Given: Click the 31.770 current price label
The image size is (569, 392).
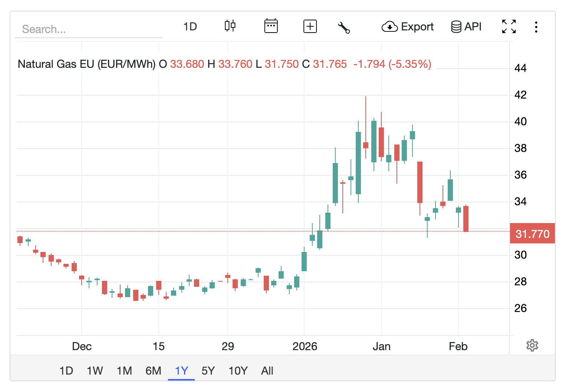Looking at the screenshot, I should coord(532,234).
